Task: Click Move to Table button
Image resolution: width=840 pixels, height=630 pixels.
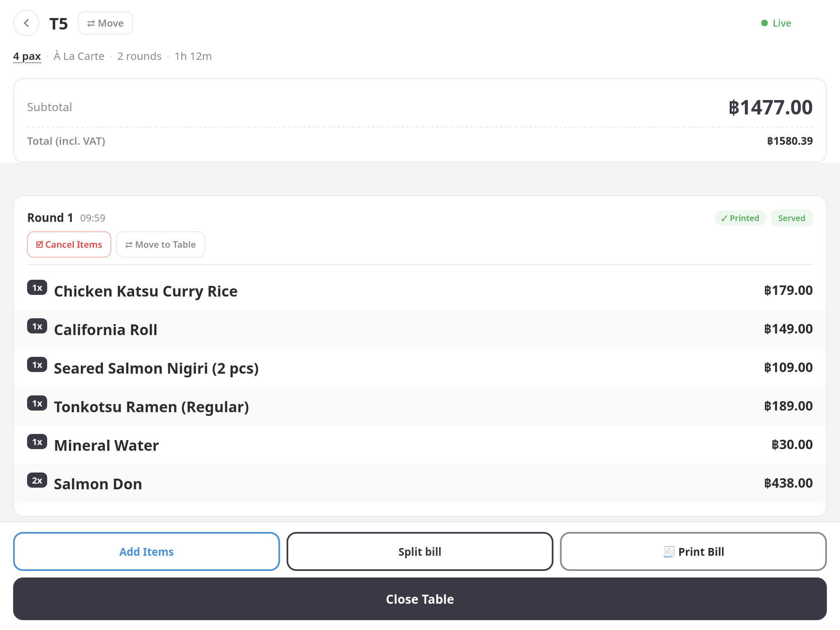Action: [160, 244]
